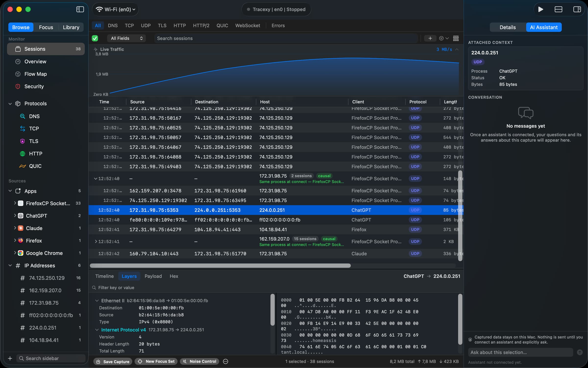Screen dimensions: 588x368
Task: Click Noise Control button
Action: tap(199, 361)
